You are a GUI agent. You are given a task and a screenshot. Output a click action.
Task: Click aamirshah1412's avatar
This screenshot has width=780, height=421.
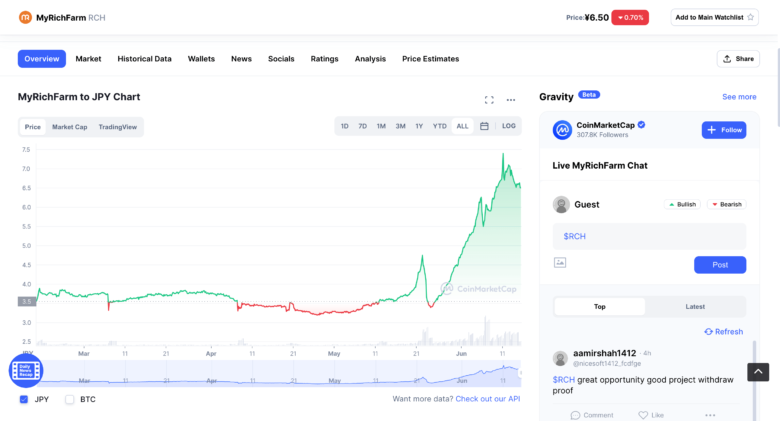(x=560, y=358)
